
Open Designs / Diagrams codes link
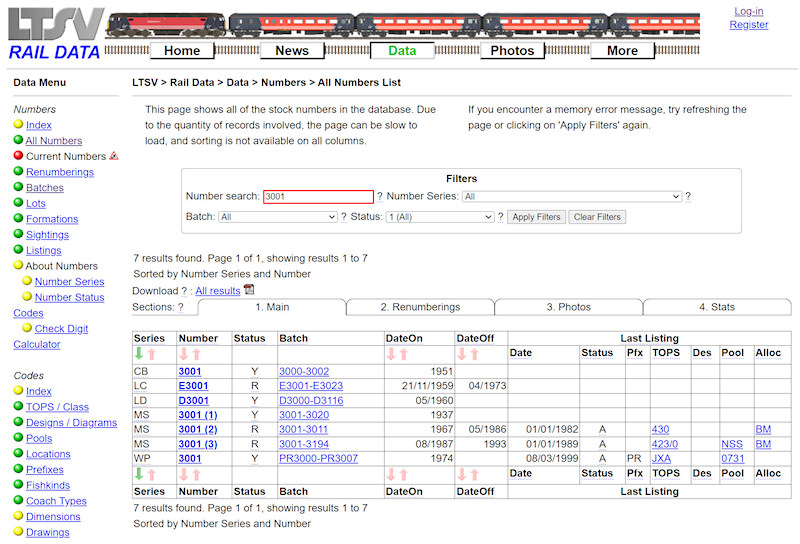(x=71, y=423)
